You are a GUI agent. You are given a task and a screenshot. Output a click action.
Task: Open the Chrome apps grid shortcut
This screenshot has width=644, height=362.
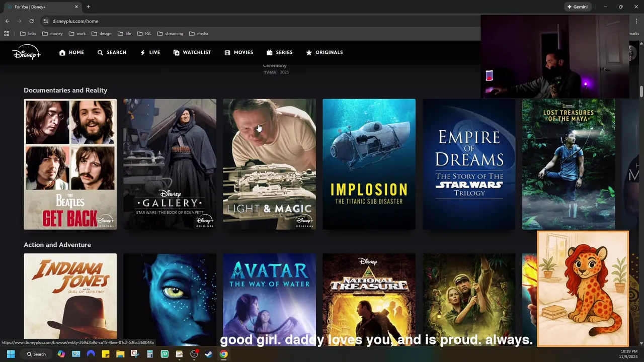pyautogui.click(x=7, y=34)
